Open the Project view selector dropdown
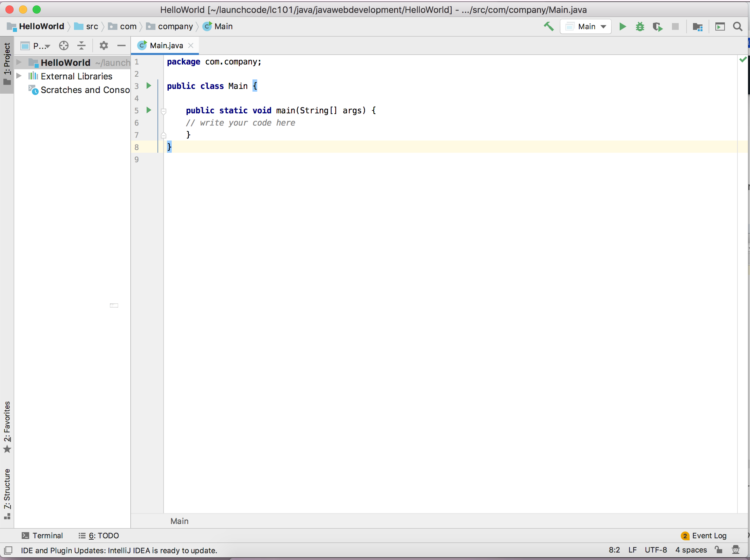750x560 pixels. [x=35, y=45]
